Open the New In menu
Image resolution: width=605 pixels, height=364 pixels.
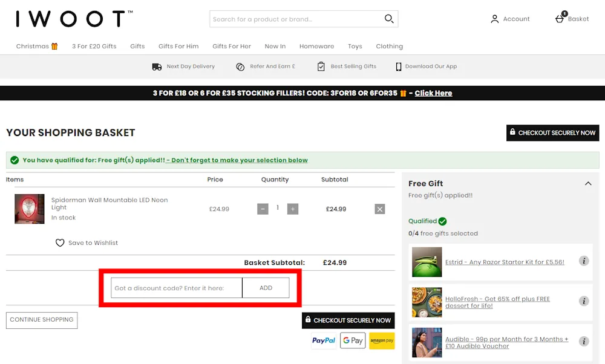[275, 47]
